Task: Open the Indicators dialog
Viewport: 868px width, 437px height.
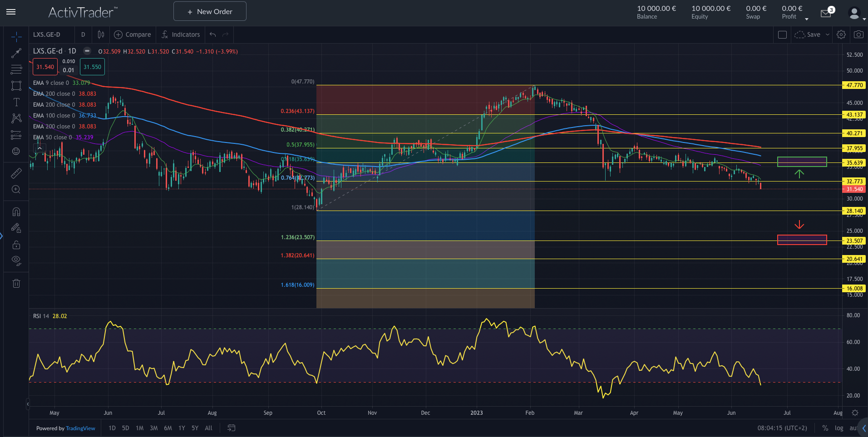Action: pos(181,34)
